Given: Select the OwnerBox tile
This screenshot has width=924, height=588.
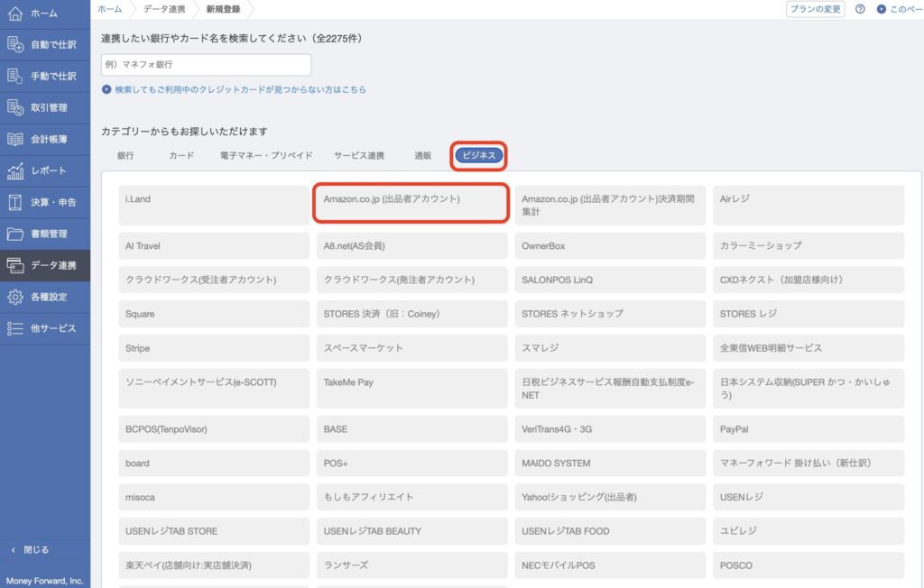Looking at the screenshot, I should (x=610, y=245).
